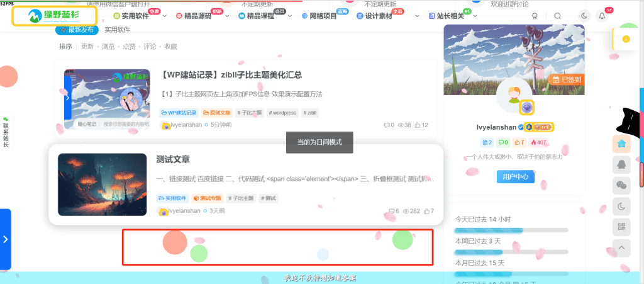Screen dimensions: 644x284
Task: Click the 原创文章 tag
Action: (x=217, y=113)
